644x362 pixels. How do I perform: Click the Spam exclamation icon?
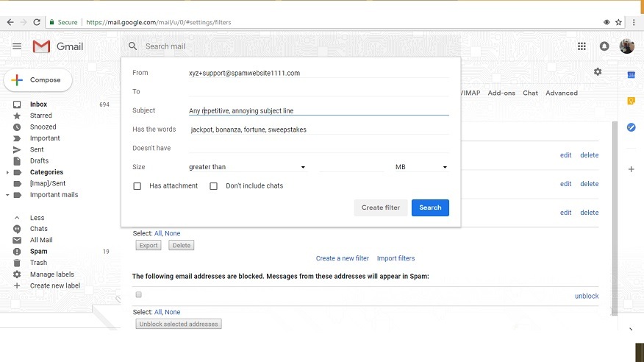coord(17,252)
